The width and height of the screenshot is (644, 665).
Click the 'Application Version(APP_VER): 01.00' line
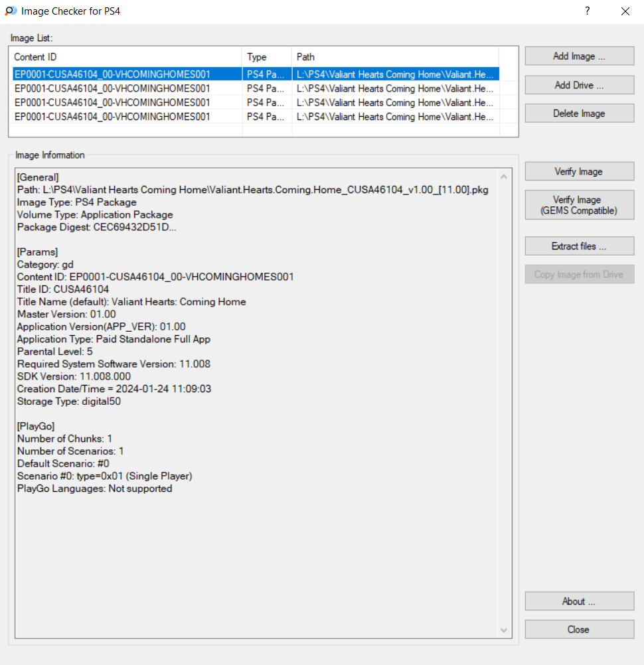click(102, 327)
